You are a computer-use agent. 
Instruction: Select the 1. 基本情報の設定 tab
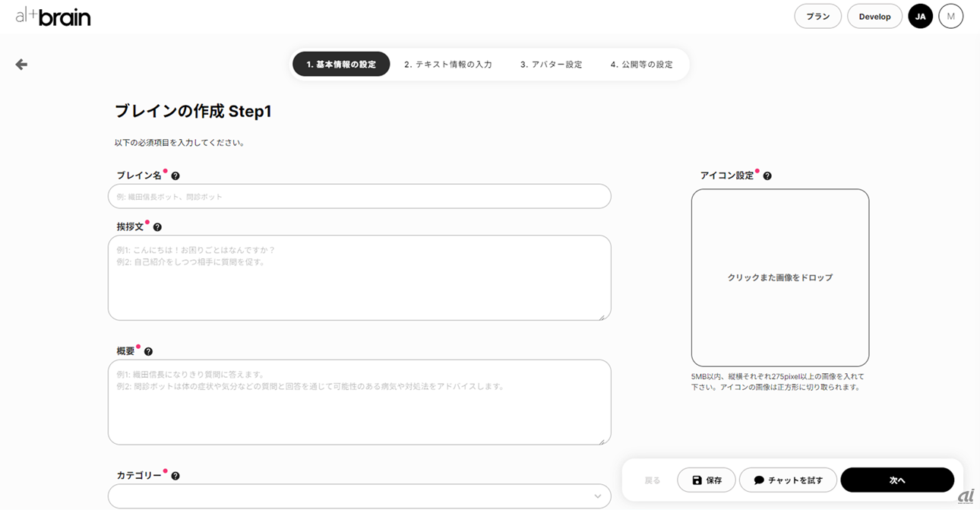click(x=341, y=65)
